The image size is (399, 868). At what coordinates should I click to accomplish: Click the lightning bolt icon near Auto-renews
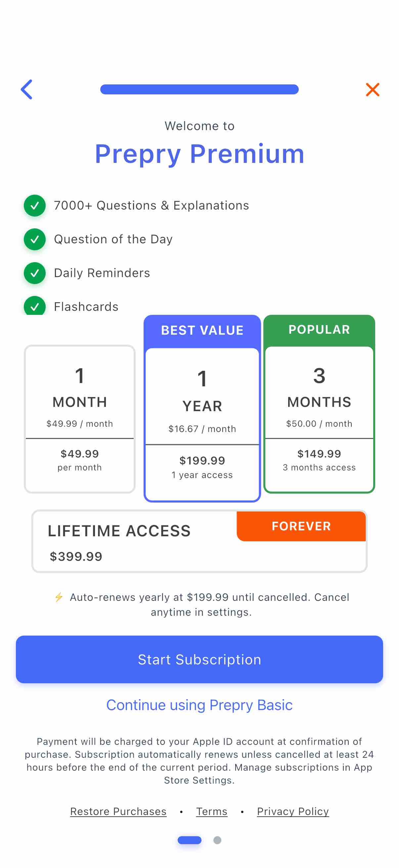pos(59,597)
